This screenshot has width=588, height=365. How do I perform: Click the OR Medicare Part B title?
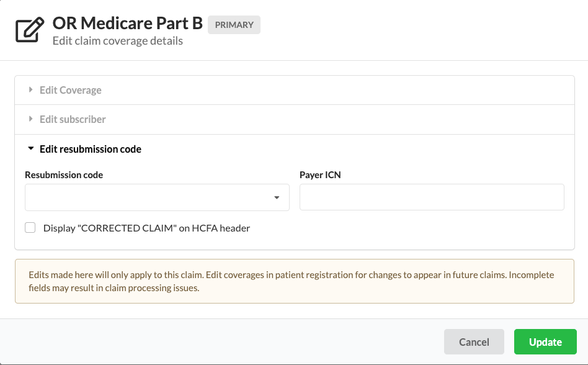(x=127, y=24)
